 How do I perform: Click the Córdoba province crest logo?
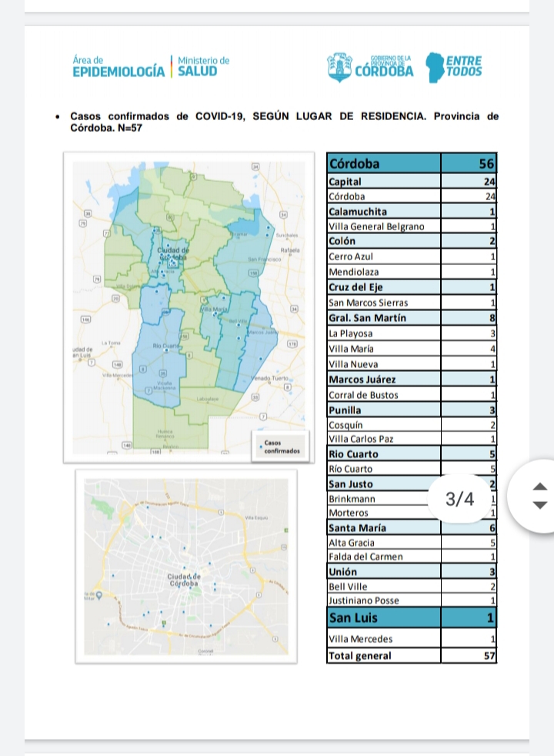point(371,67)
